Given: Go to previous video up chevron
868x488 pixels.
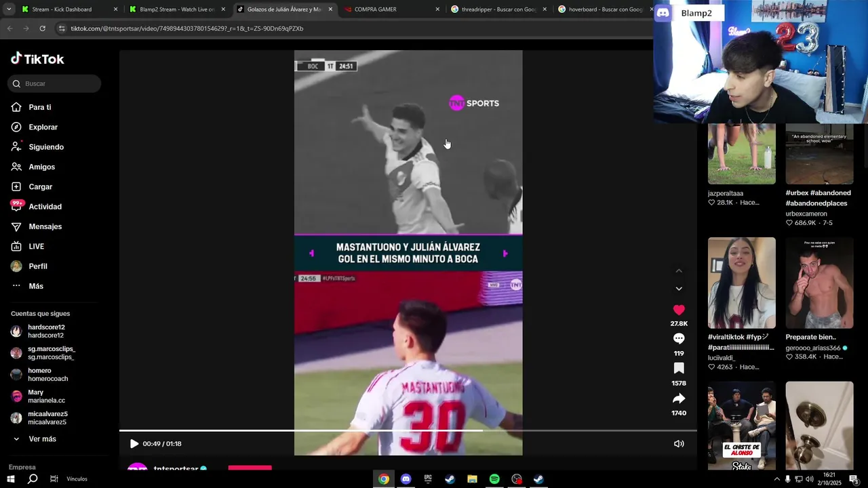Looking at the screenshot, I should click(x=679, y=271).
